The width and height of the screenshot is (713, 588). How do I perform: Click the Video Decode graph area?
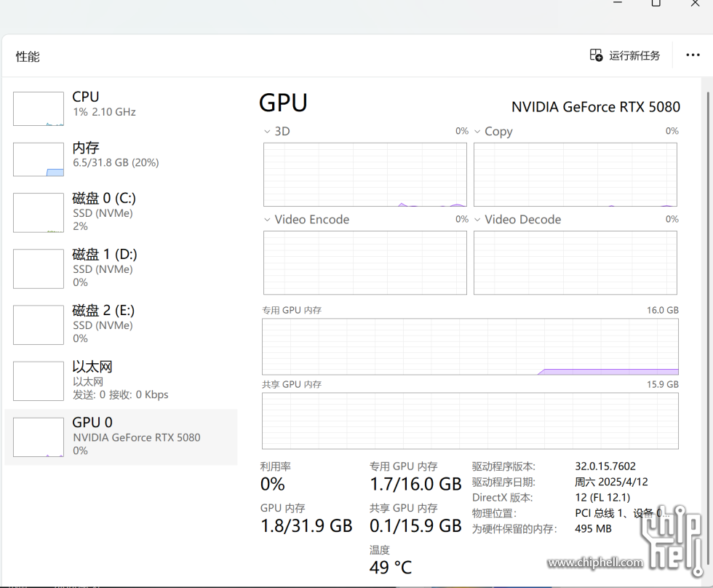point(575,263)
